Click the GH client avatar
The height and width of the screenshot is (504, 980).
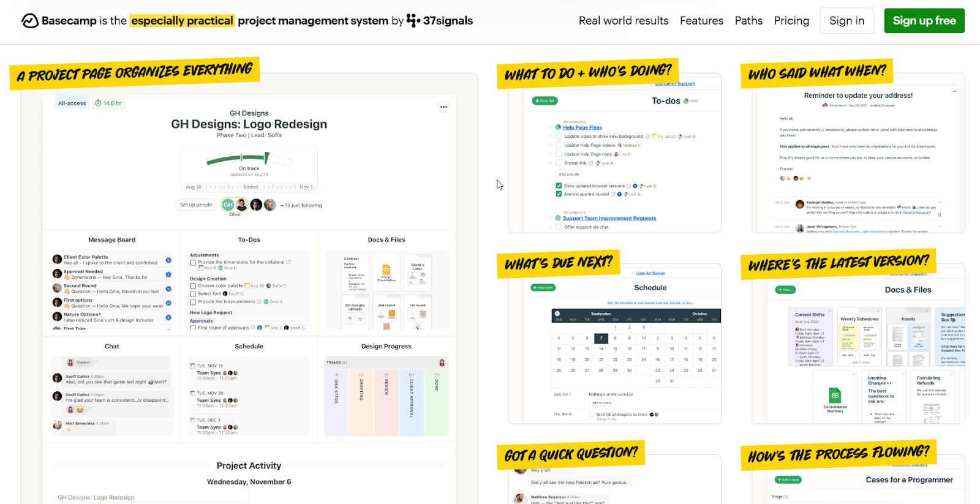[x=228, y=205]
